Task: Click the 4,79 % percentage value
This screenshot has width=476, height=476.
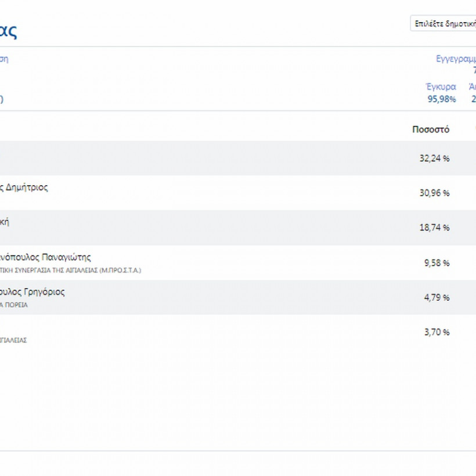Action: 437,298
